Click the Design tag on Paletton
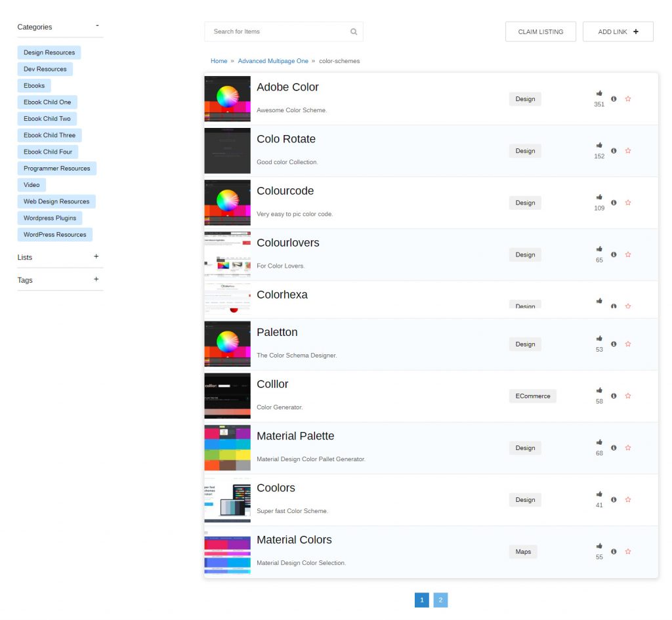672x620 pixels. (525, 344)
